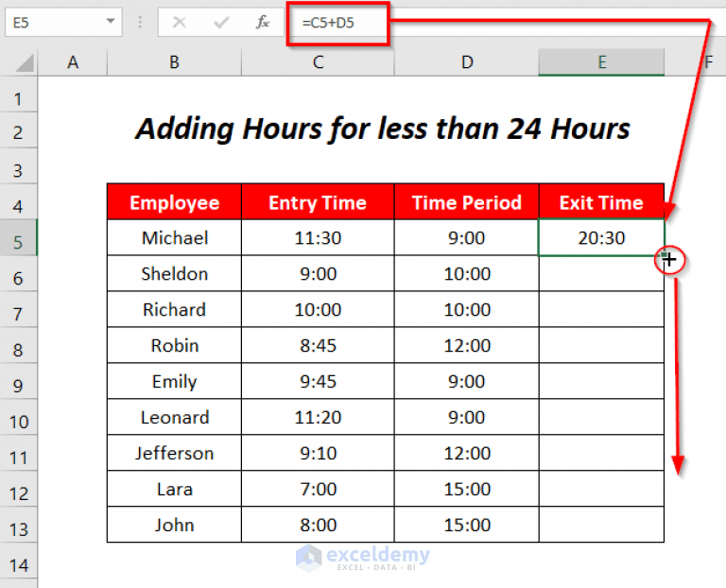
Task: Open the Name Box dropdown arrow
Action: click(111, 22)
